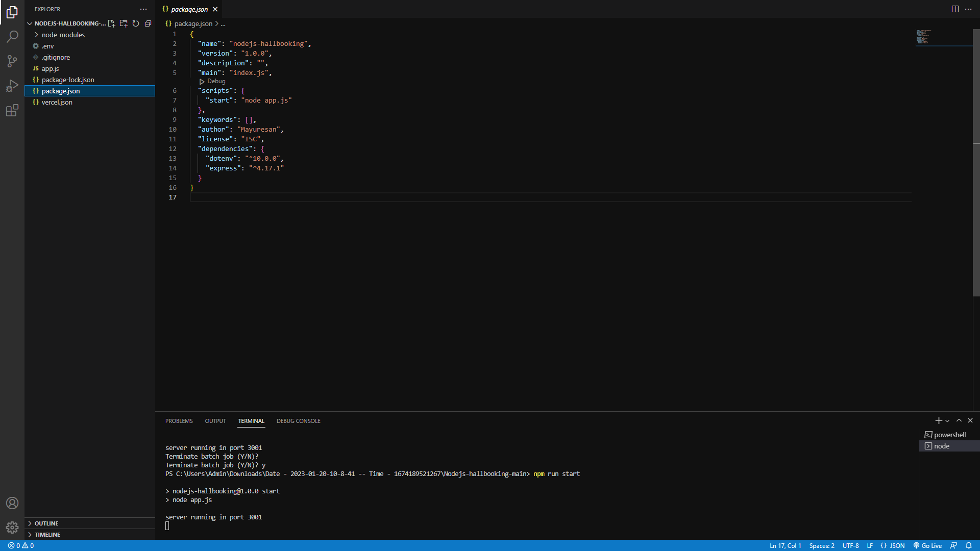Screen dimensions: 980x551
Task: Expand the Outline section
Action: 46,523
